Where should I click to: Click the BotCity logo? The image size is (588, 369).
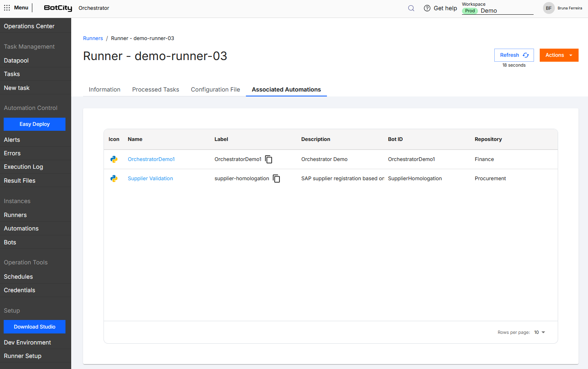(58, 8)
